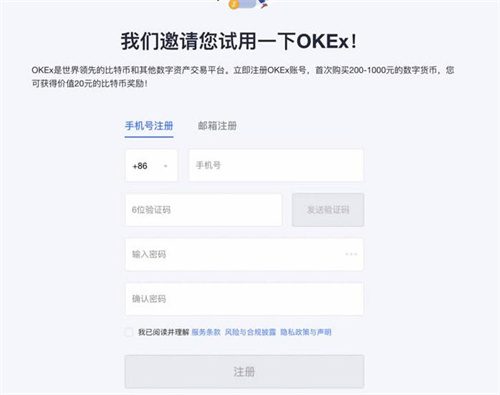Open the 隐私政策与声明 link
This screenshot has width=500, height=395.
tap(306, 332)
